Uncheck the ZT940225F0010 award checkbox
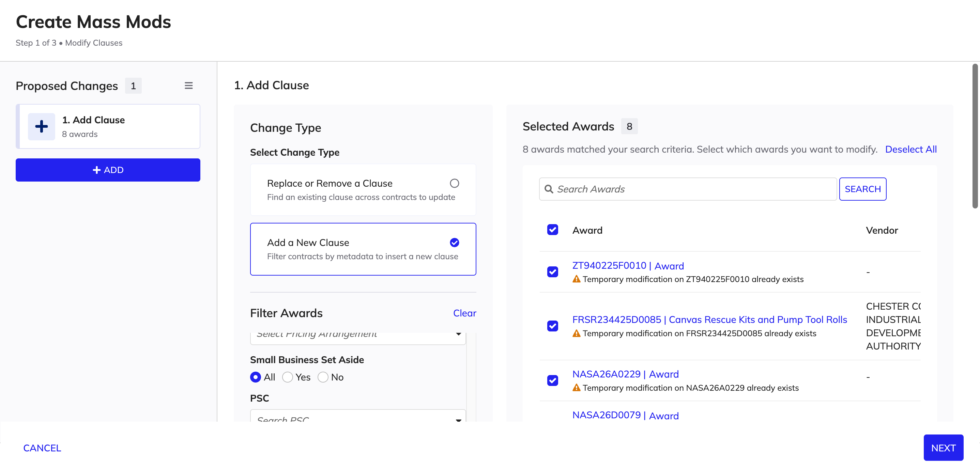The height and width of the screenshot is (466, 980). (x=552, y=271)
